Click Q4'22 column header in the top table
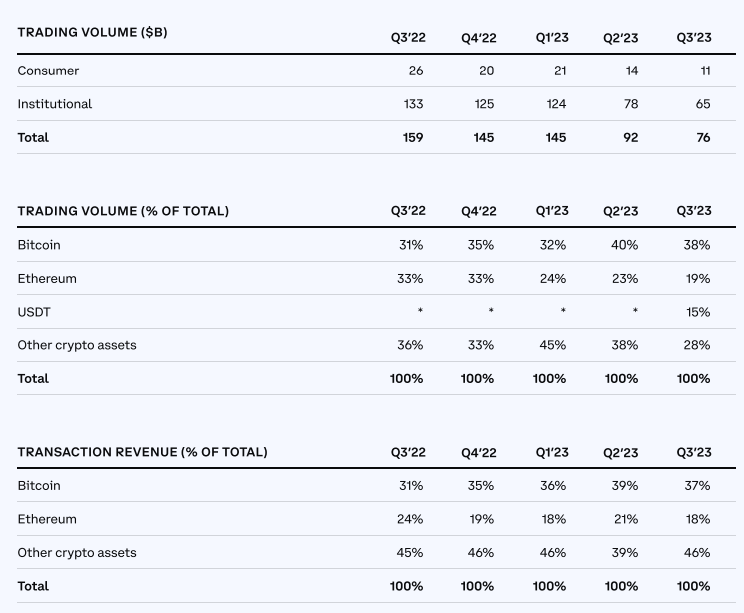The width and height of the screenshot is (744, 613). point(478,38)
